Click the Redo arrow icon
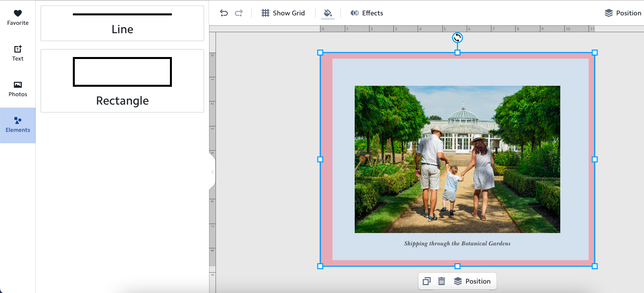The height and width of the screenshot is (293, 644). [x=239, y=13]
